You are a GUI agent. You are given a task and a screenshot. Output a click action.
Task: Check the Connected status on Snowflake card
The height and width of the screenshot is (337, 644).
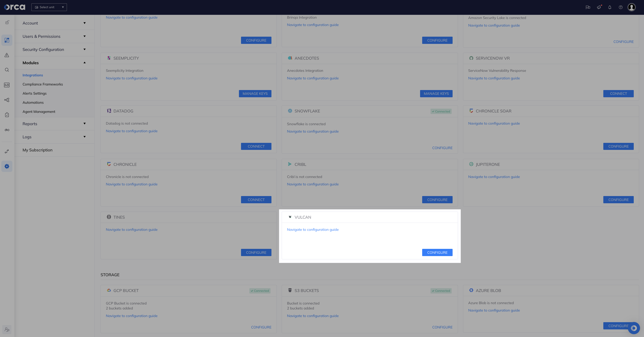click(x=441, y=111)
